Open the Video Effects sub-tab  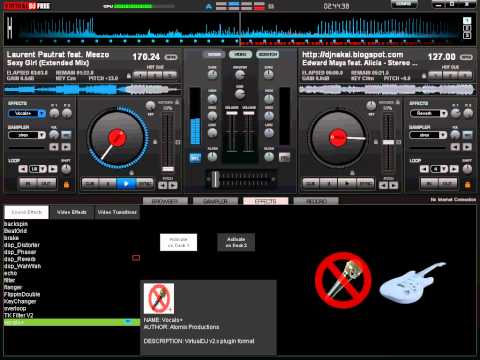tap(72, 212)
